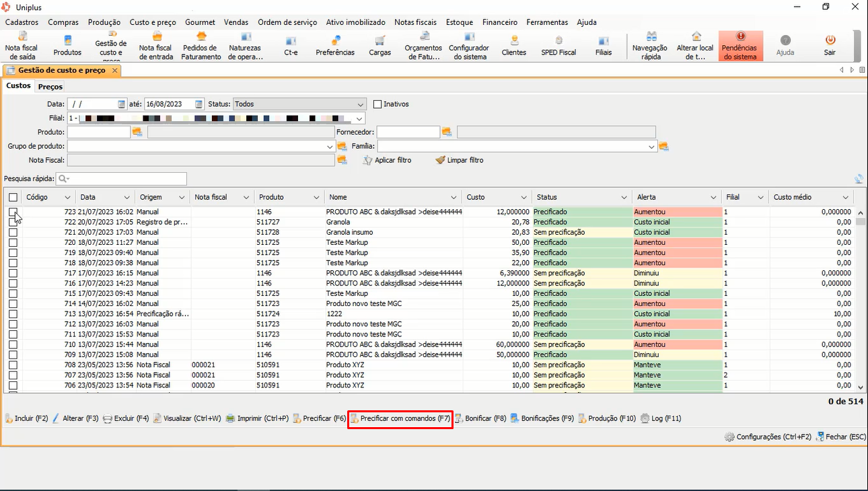868x491 pixels.
Task: Click the Log (F11) button
Action: (x=661, y=418)
